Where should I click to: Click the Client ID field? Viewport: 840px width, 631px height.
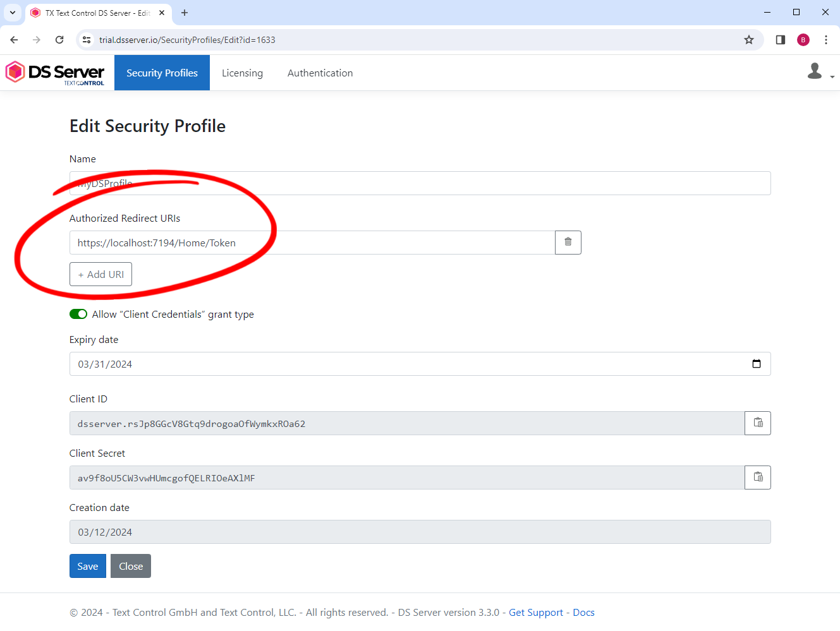click(407, 423)
